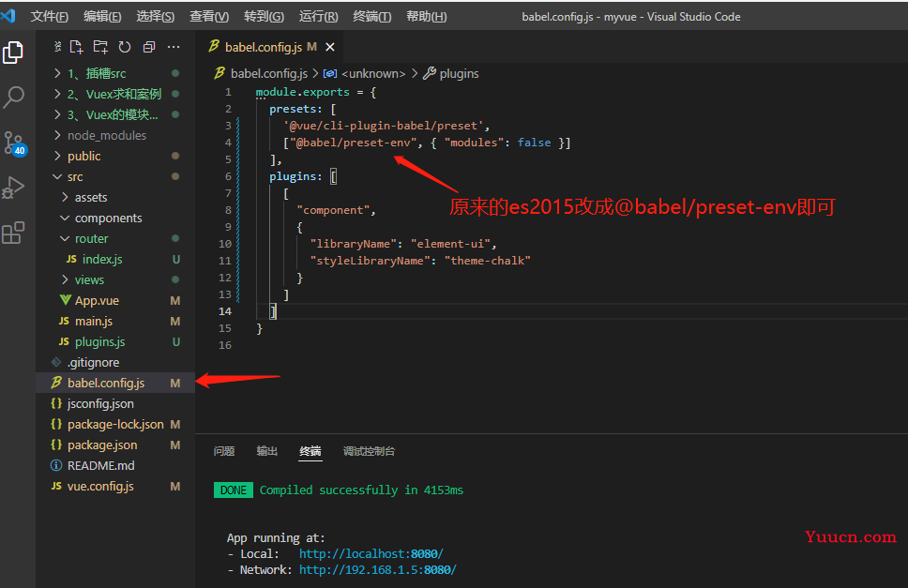Switch to the 输出 panel tab
Image resolution: width=908 pixels, height=588 pixels.
[x=267, y=451]
